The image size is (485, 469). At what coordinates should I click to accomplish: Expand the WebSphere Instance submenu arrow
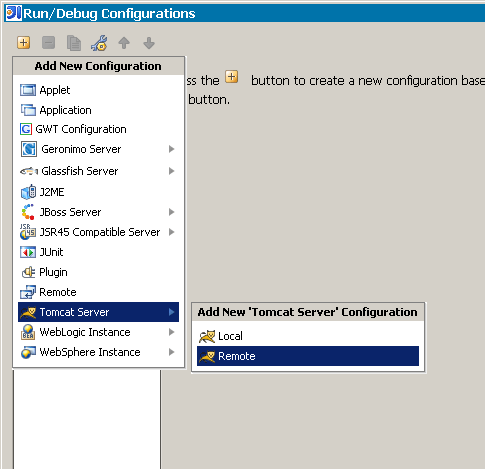(171, 352)
